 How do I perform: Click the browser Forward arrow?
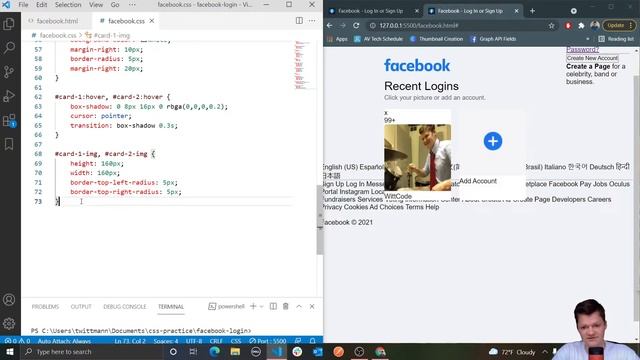pos(343,25)
